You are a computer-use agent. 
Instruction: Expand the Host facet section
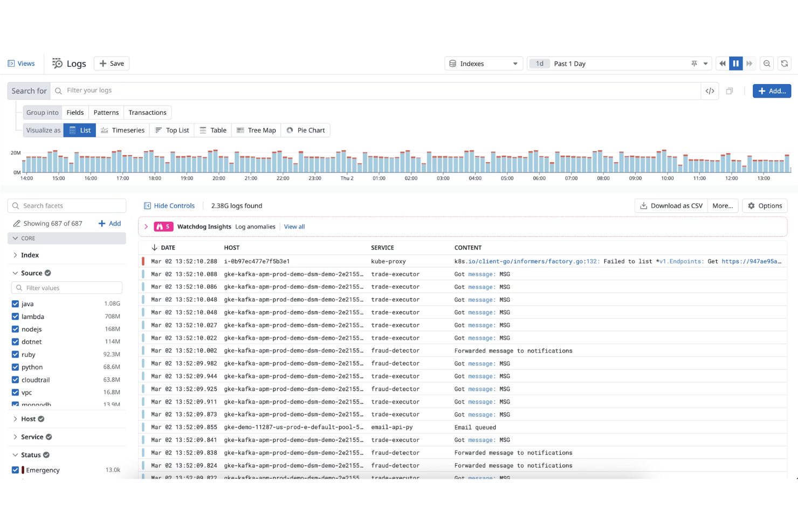15,419
